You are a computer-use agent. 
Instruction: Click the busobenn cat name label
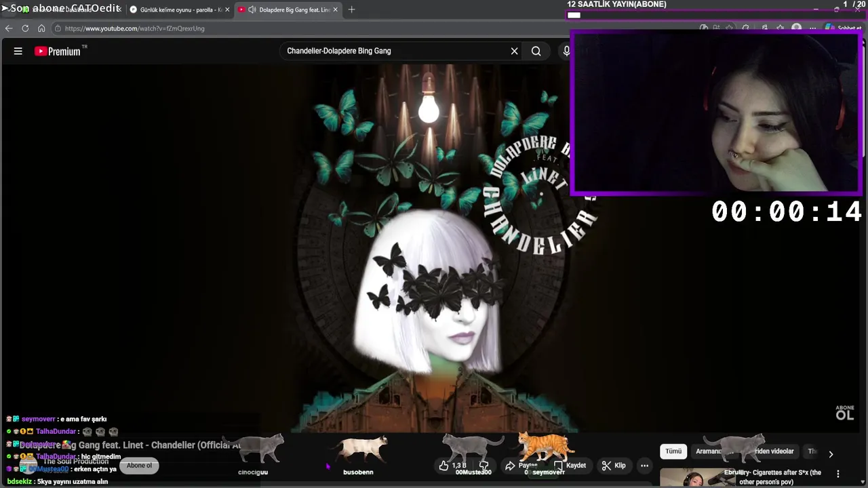pyautogui.click(x=358, y=472)
